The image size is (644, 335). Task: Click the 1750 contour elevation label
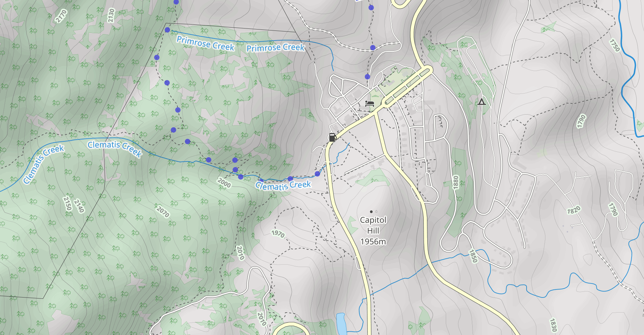(x=615, y=45)
